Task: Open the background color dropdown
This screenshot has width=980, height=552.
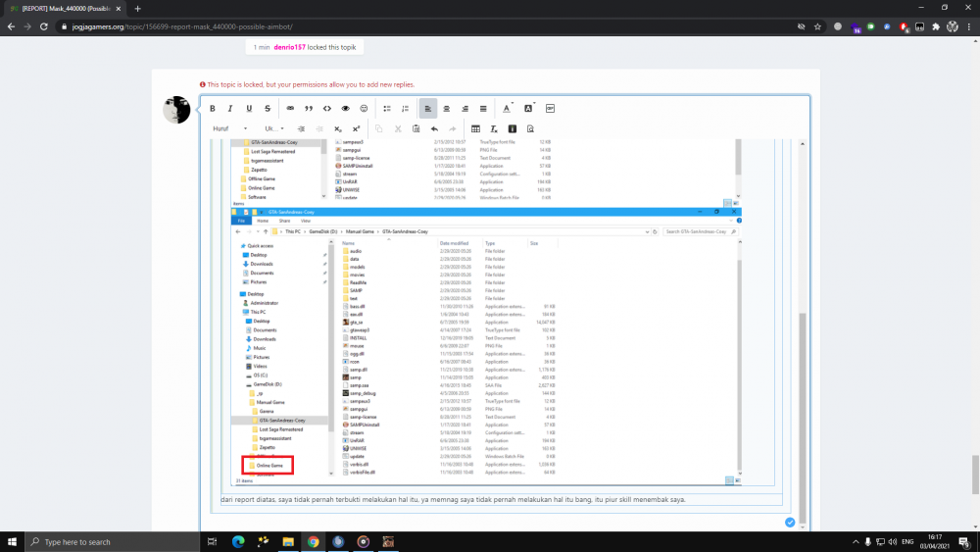Action: pyautogui.click(x=529, y=109)
